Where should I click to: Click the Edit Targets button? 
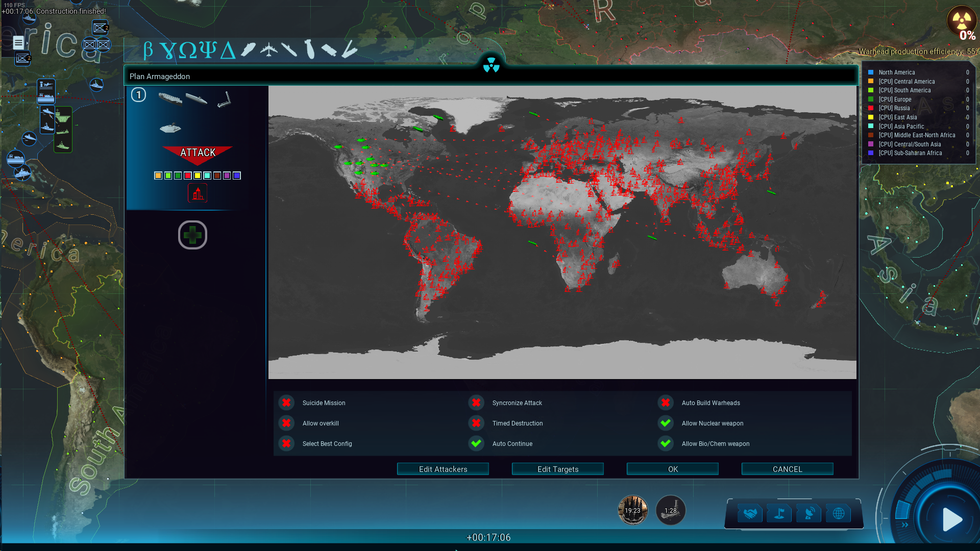(x=557, y=469)
